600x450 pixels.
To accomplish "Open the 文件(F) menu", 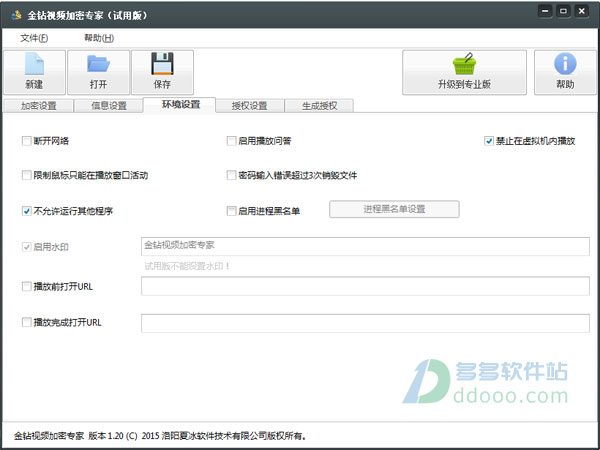I will [34, 38].
